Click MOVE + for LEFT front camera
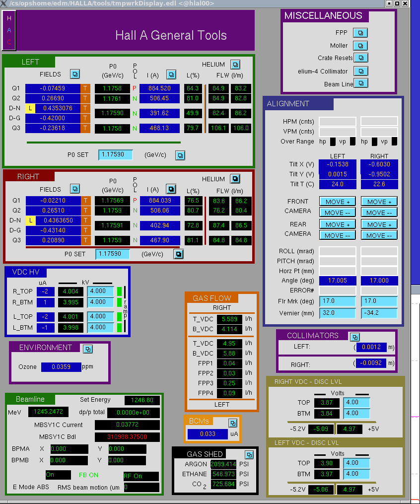420x504 pixels. [x=338, y=202]
